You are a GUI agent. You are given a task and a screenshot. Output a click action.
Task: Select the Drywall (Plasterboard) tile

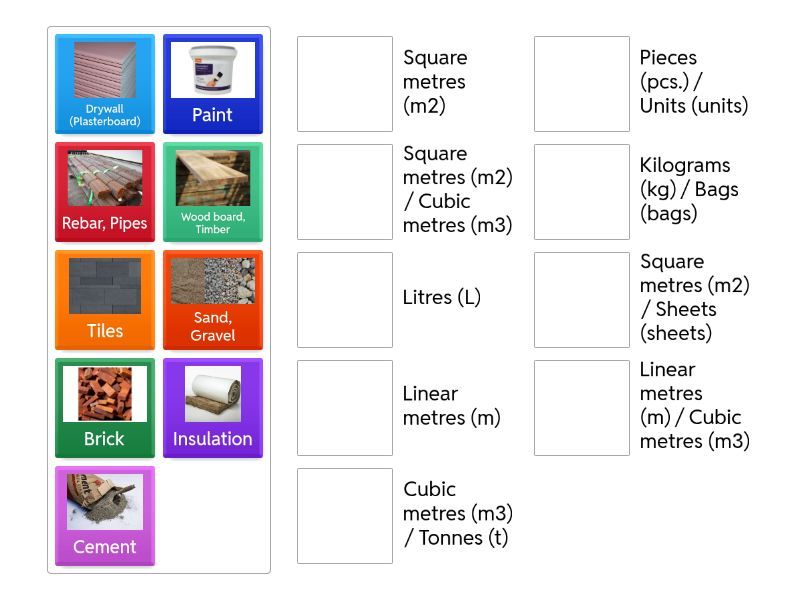pyautogui.click(x=105, y=84)
